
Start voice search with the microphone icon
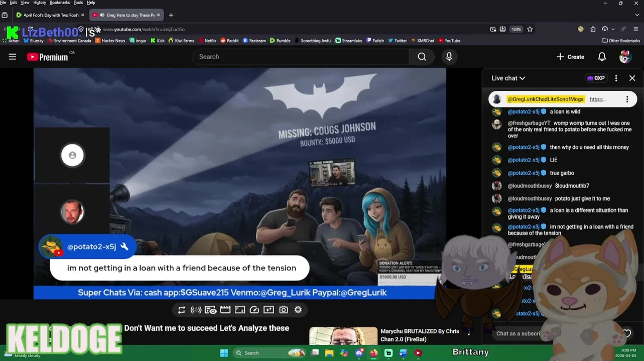[x=449, y=57]
